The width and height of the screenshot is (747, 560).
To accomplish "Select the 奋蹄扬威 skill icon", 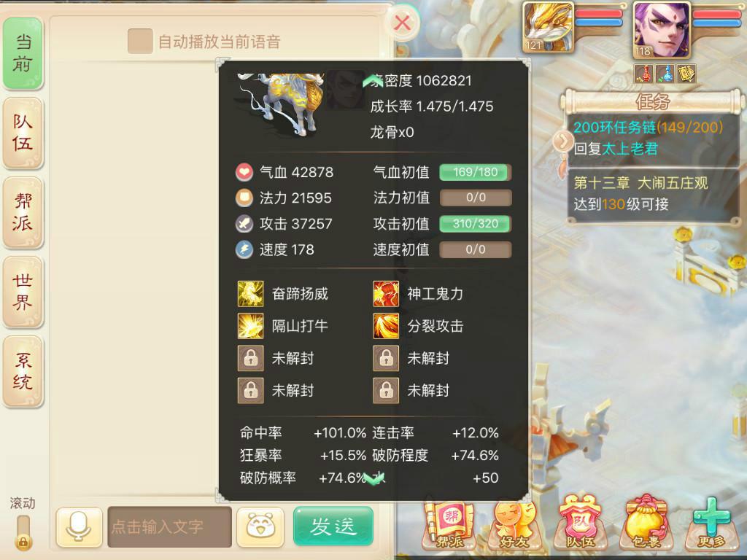I will 251,294.
